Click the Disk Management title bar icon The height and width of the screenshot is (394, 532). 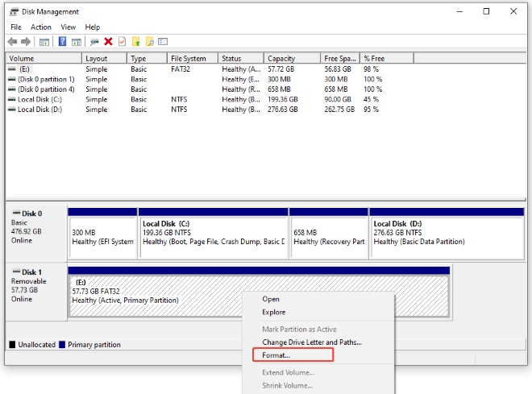(x=14, y=12)
